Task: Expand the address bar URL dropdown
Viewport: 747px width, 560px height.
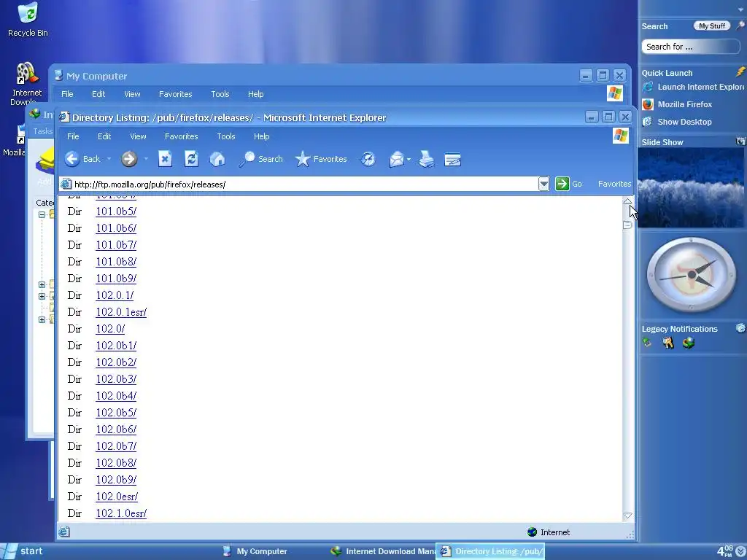Action: 543,184
